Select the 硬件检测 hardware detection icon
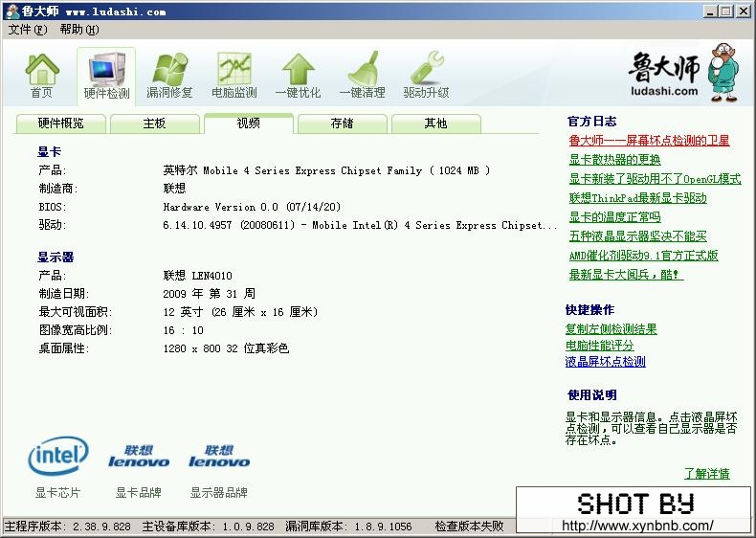Image resolution: width=756 pixels, height=538 pixels. [x=106, y=76]
